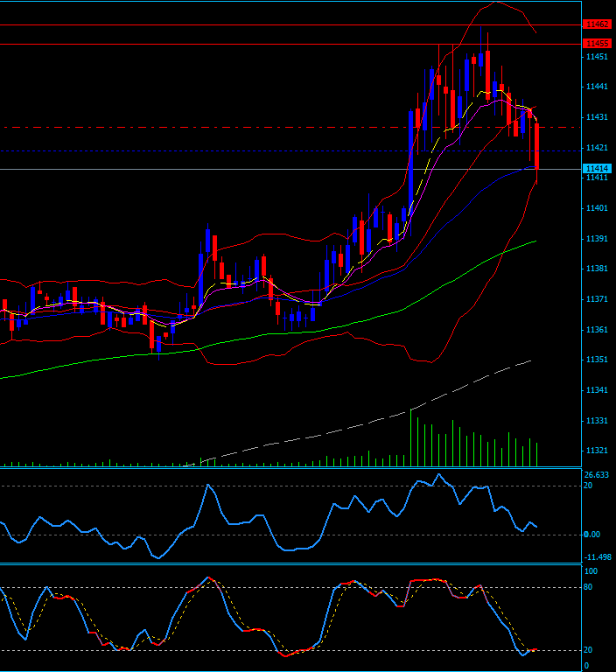
Task: Click the red 11462 price label
Action: click(598, 25)
